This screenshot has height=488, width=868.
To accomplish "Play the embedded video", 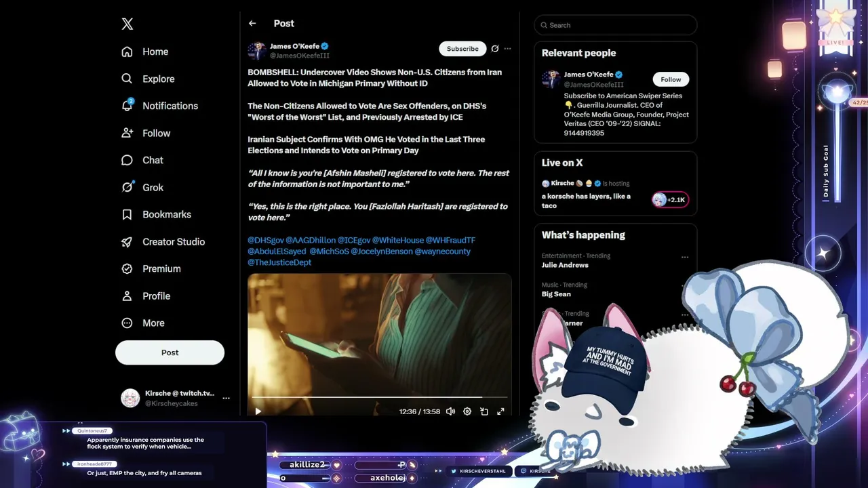I will click(258, 411).
